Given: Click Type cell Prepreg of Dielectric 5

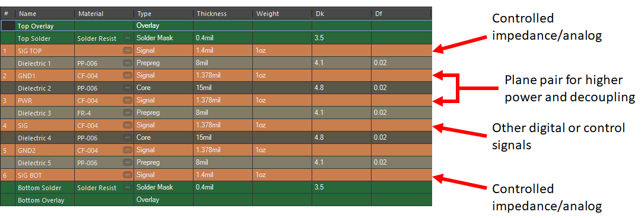Looking at the screenshot, I should point(163,162).
